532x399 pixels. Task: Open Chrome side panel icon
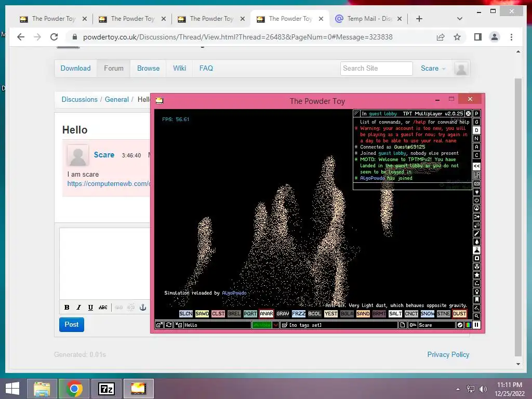(x=478, y=37)
